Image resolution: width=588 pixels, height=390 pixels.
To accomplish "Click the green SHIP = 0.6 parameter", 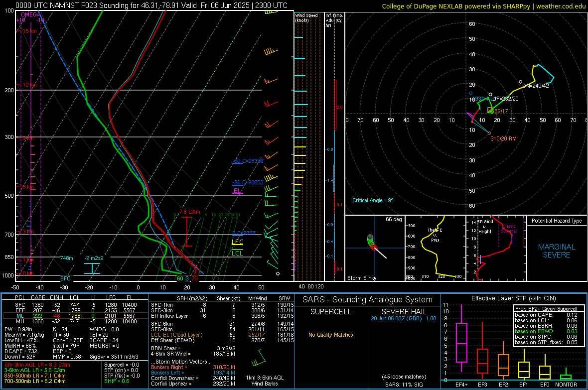I will (117, 382).
